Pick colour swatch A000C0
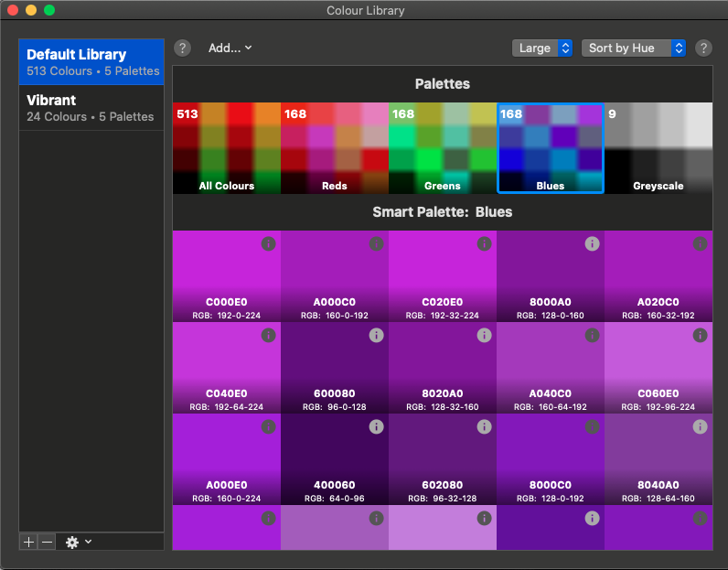728x570 pixels. click(x=335, y=276)
